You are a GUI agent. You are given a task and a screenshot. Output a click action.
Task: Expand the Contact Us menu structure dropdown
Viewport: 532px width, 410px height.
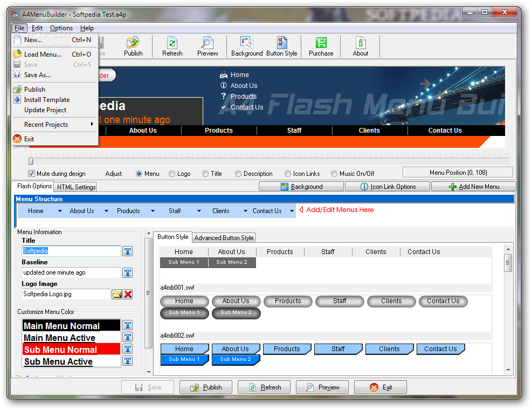(x=292, y=211)
